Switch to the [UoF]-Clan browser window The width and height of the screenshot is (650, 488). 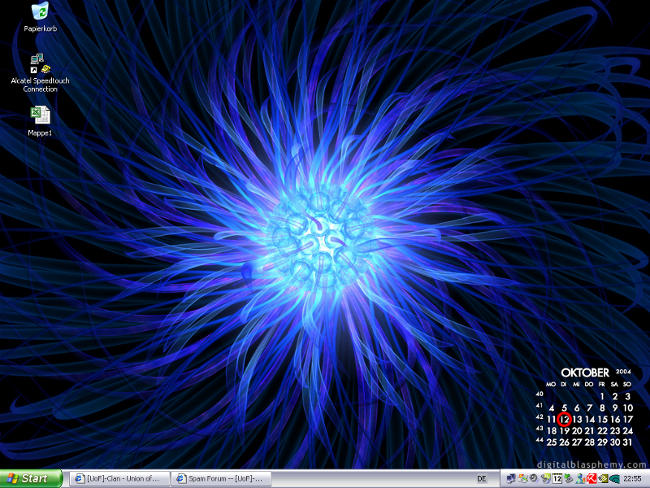coord(118,479)
